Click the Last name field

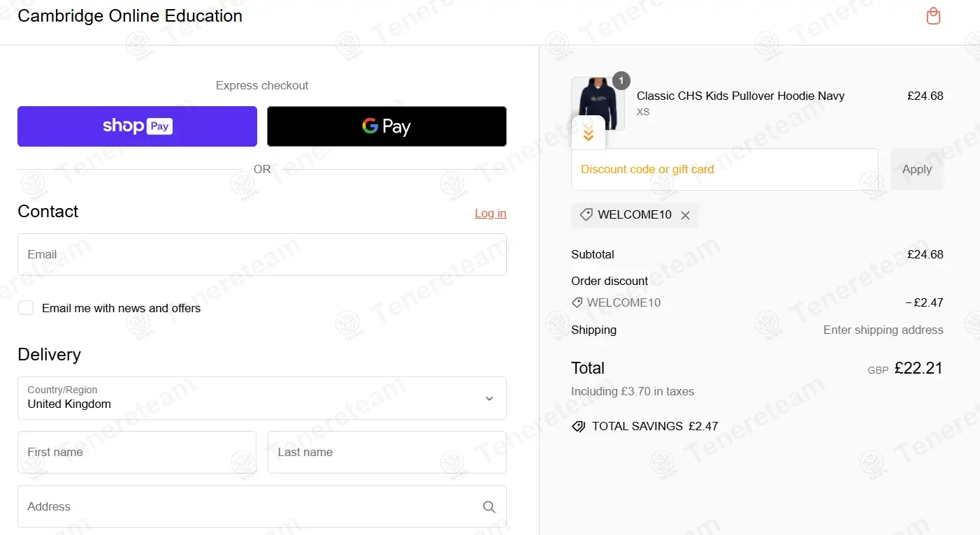387,453
